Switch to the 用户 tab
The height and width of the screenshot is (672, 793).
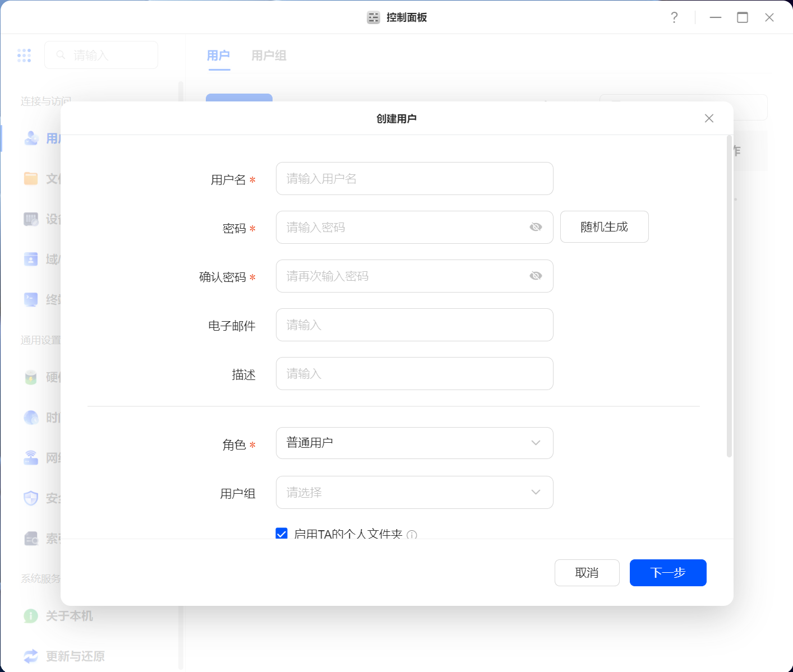click(x=219, y=55)
